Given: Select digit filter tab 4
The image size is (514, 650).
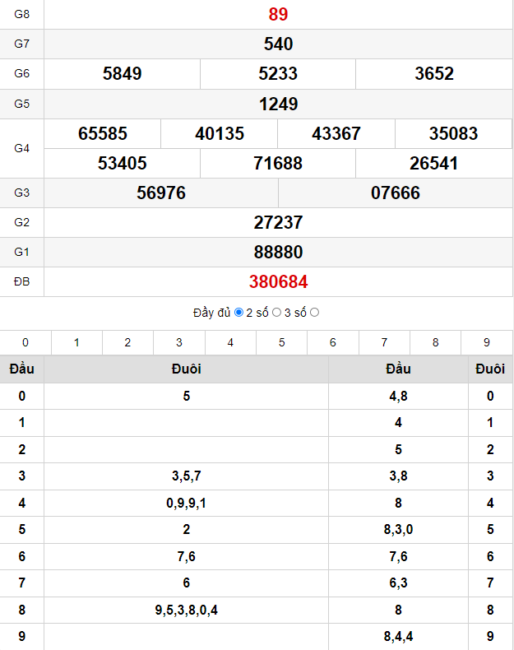Looking at the screenshot, I should tap(230, 342).
